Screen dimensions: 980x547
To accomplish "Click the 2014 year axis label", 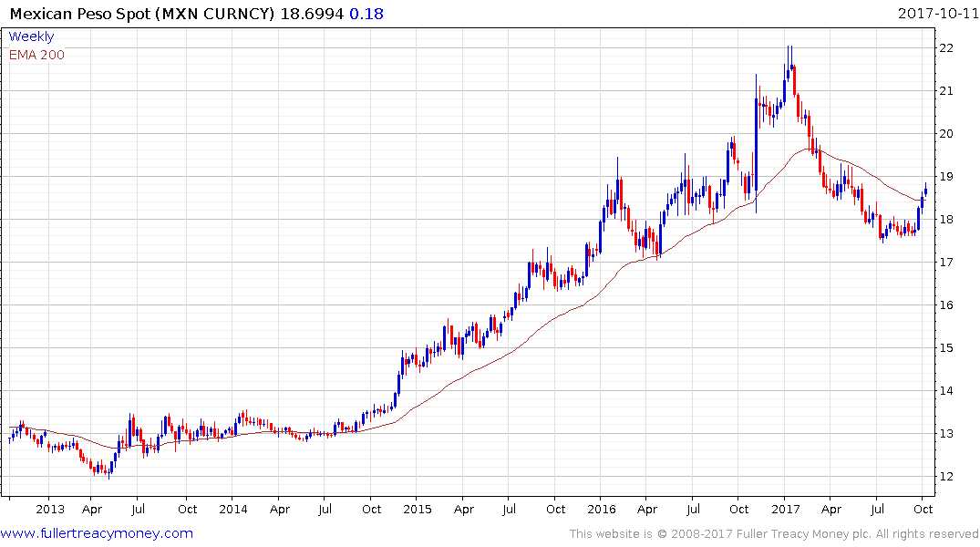I will pyautogui.click(x=233, y=510).
